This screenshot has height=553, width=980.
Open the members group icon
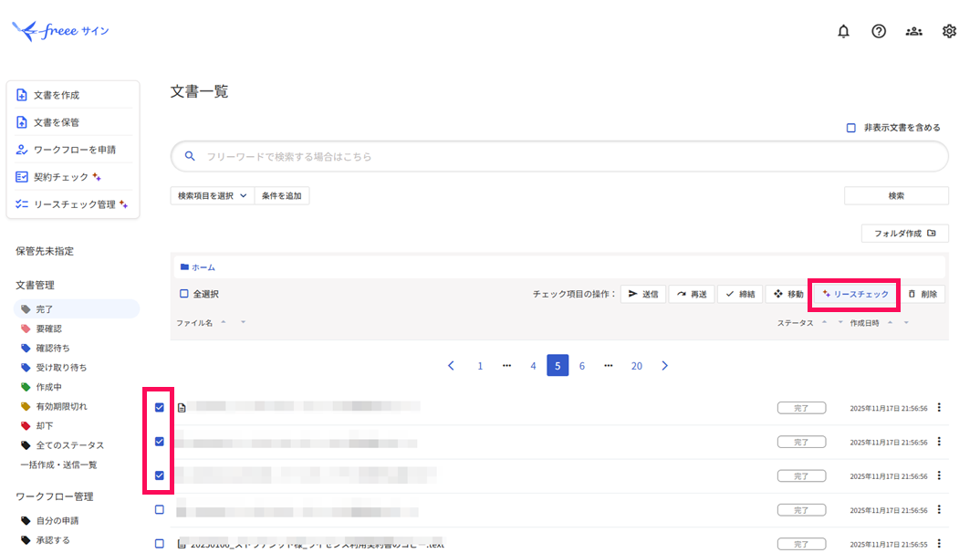tap(913, 31)
